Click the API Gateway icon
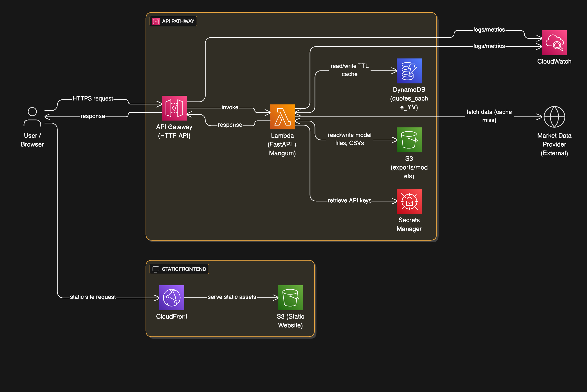Screen dimensions: 587x392 (174, 108)
